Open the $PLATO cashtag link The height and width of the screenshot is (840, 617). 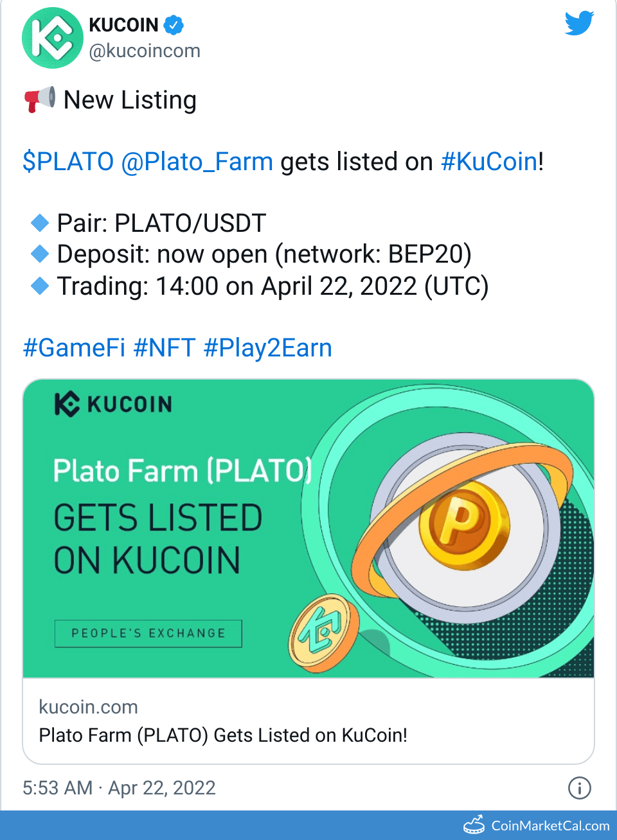pyautogui.click(x=68, y=161)
